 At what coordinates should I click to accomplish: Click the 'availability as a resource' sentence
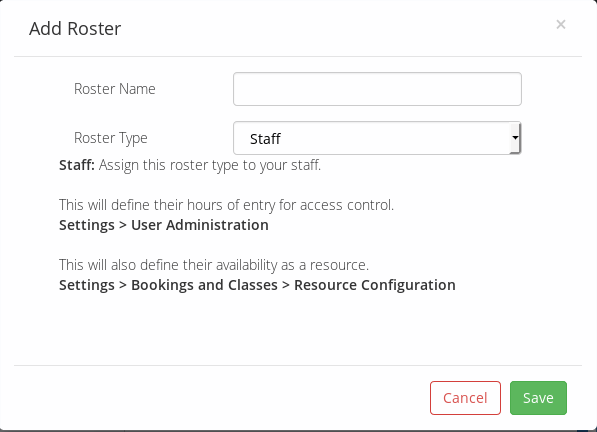[214, 265]
